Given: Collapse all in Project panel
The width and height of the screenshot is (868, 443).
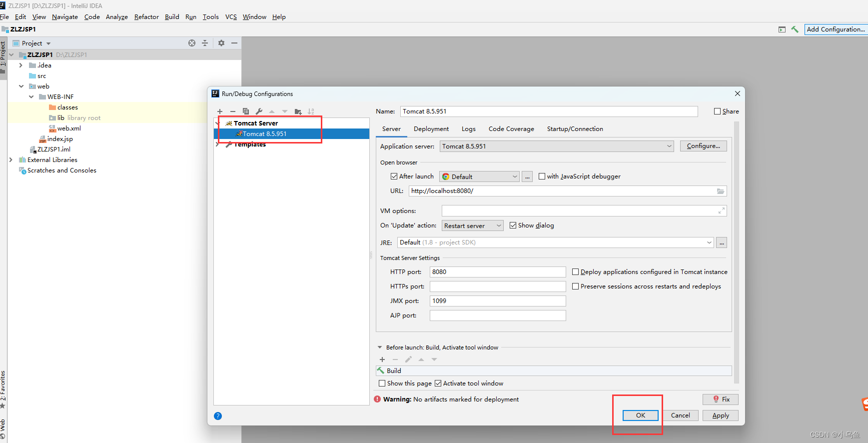Looking at the screenshot, I should point(205,43).
